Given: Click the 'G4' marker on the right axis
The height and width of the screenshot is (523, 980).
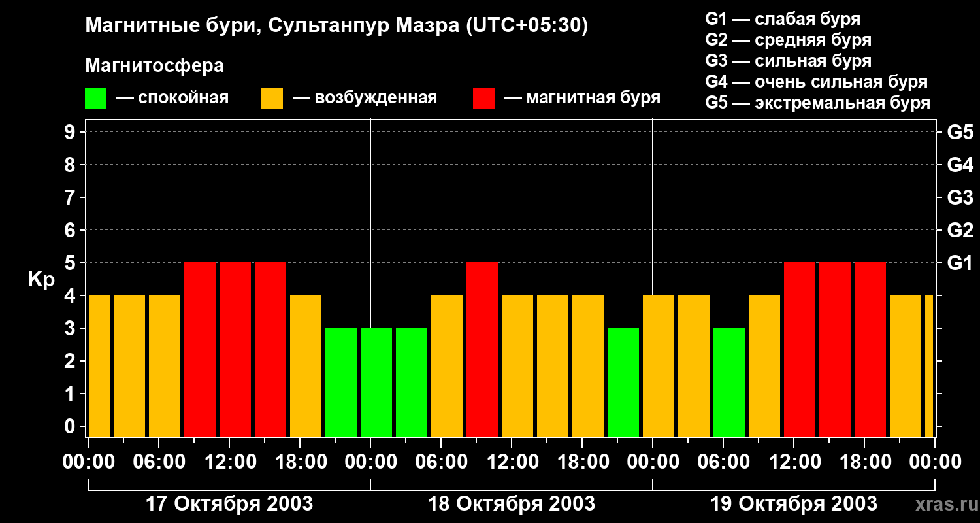Looking at the screenshot, I should coord(960,165).
